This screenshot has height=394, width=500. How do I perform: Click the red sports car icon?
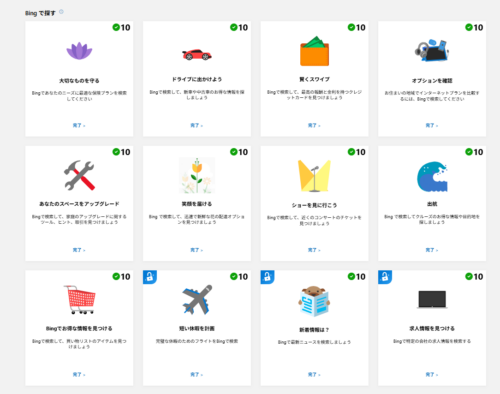197,54
